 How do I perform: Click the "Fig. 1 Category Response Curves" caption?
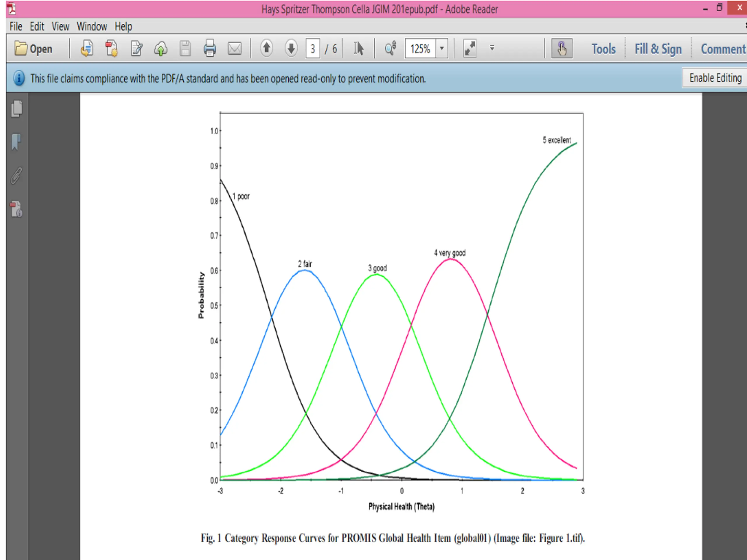coord(392,538)
